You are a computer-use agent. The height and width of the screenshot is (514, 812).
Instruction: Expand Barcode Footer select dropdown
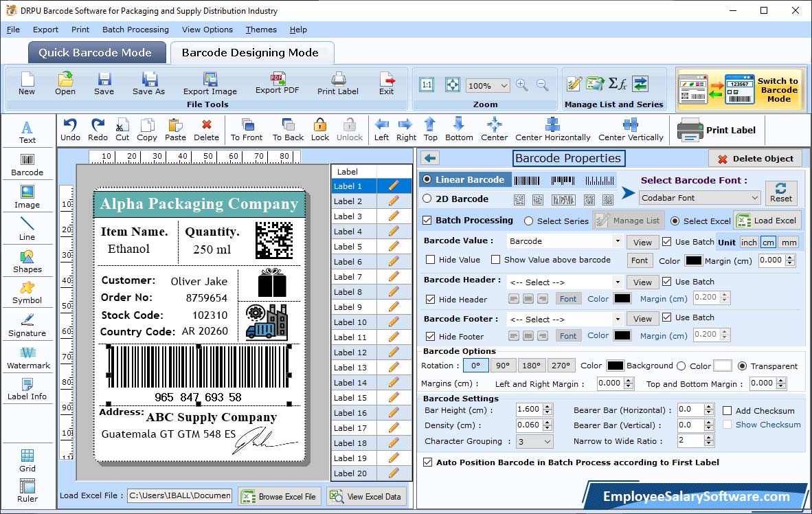coord(618,319)
